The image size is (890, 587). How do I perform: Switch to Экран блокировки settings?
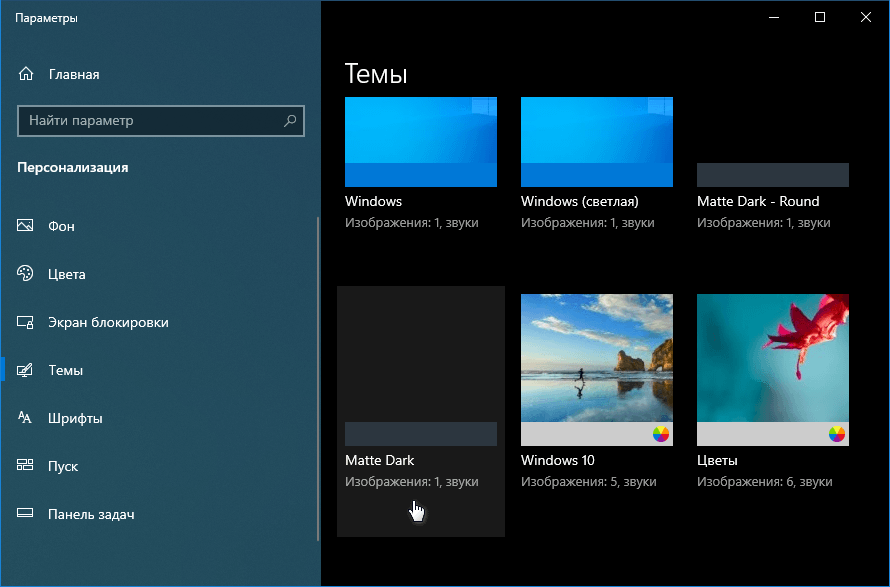160,322
